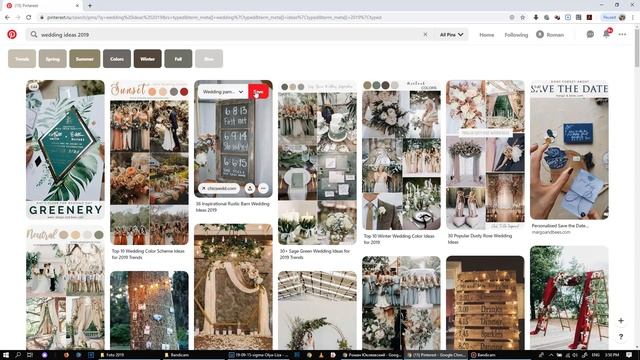
Task: Open the taskbar notification center
Action: 629,355
